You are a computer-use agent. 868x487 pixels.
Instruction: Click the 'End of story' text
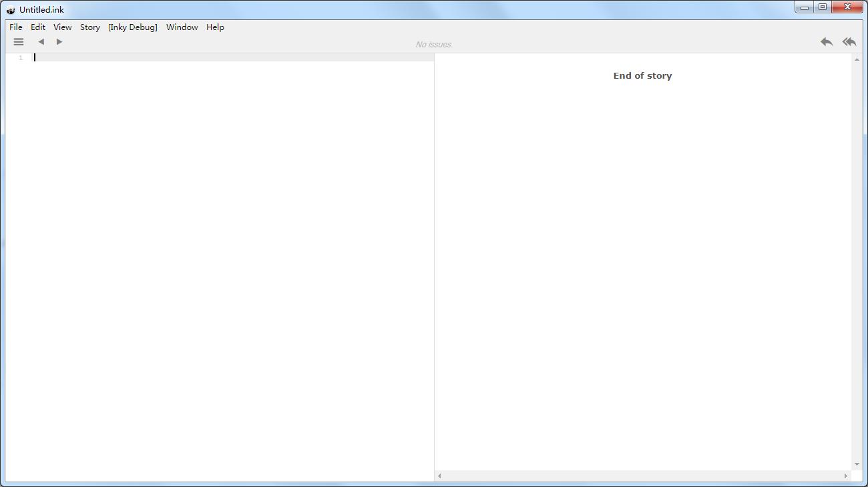(x=642, y=76)
